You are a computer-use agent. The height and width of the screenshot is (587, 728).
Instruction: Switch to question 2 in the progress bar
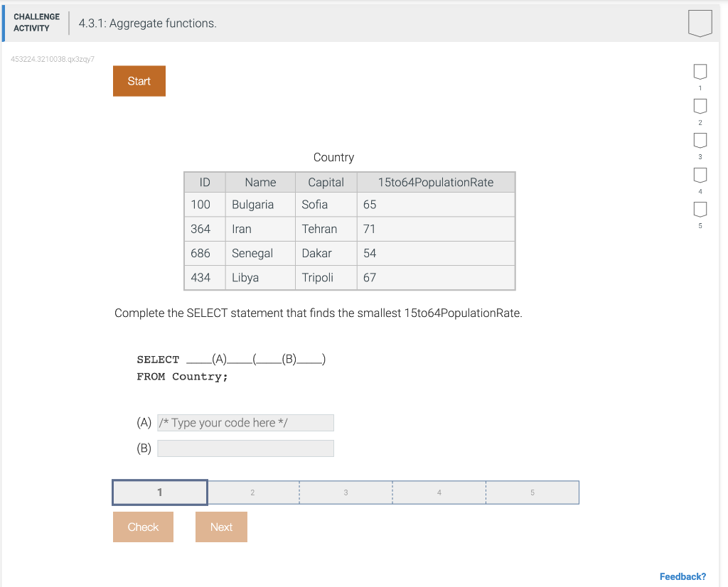tap(252, 491)
